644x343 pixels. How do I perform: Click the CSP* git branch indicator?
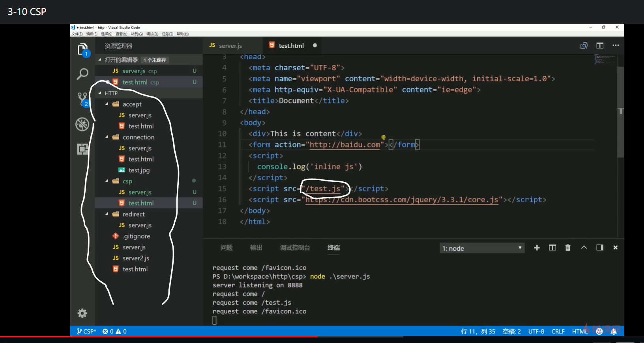click(x=86, y=332)
